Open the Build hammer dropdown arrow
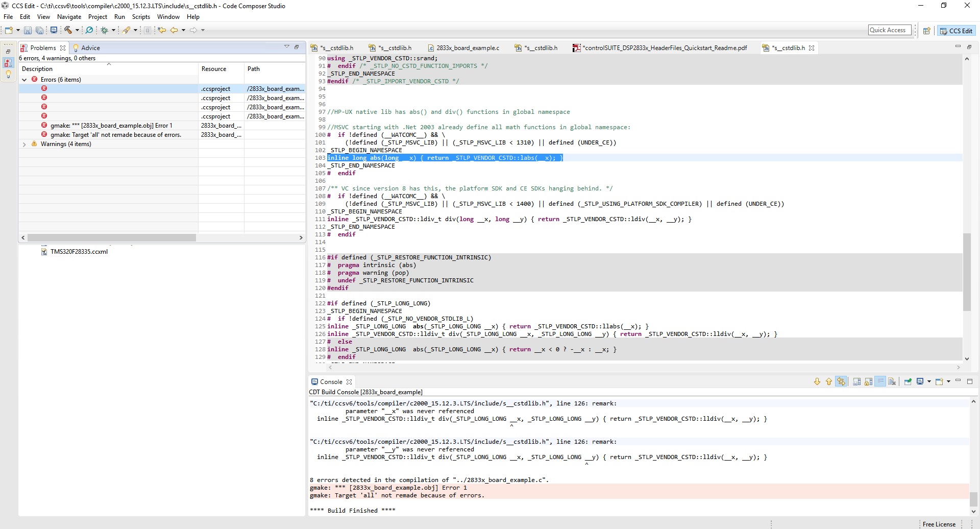Screen dimensions: 980x529 point(77,30)
